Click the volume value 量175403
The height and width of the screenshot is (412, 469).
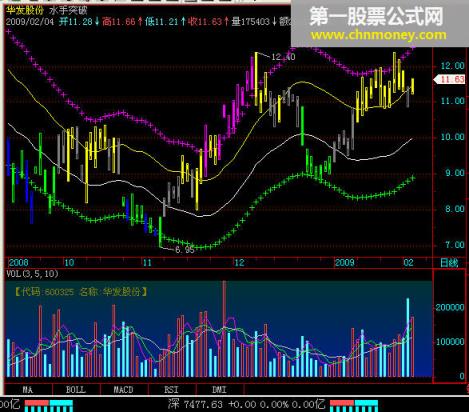[x=254, y=22]
